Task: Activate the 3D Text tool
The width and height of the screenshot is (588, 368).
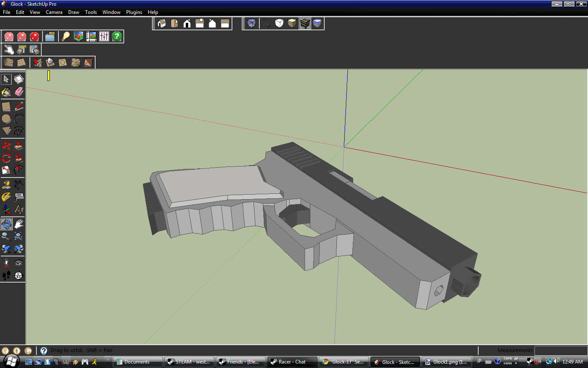Action: 19,209
